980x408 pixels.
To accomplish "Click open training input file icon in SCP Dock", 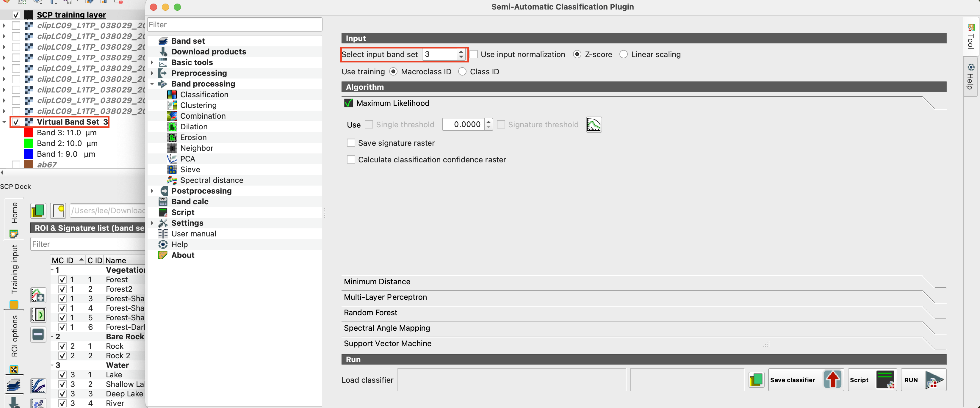I will [38, 210].
